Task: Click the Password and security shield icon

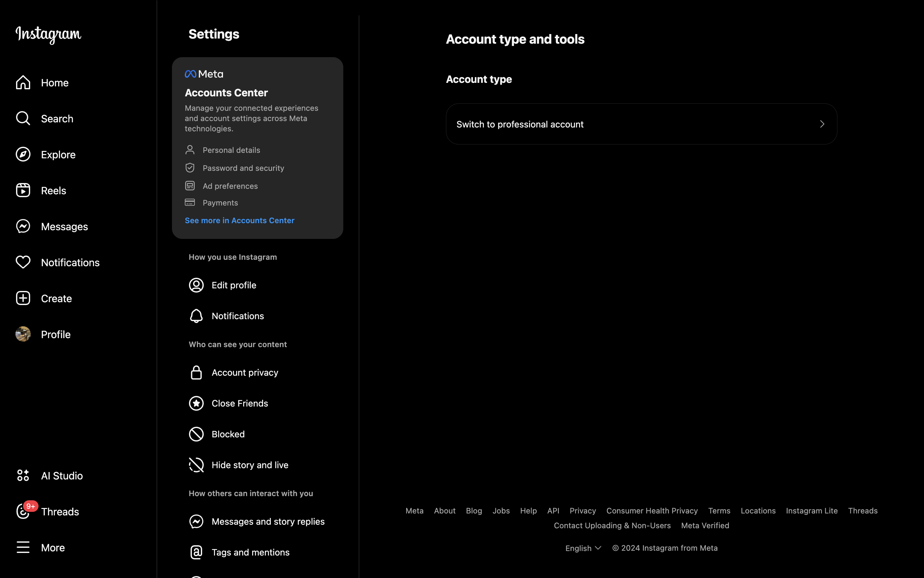Action: [x=190, y=168]
